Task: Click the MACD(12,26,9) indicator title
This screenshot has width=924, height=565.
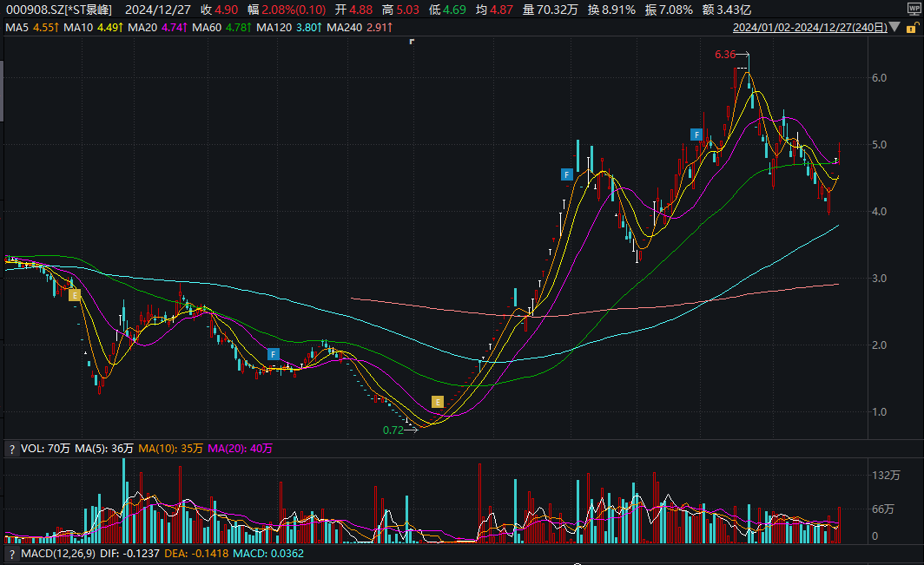Action: pos(58,554)
